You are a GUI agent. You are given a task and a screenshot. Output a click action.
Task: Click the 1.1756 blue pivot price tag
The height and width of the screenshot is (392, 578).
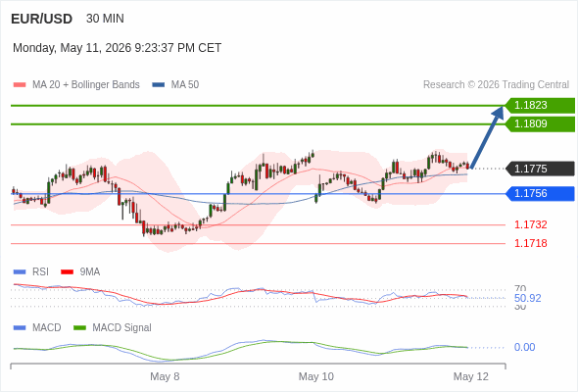click(540, 194)
